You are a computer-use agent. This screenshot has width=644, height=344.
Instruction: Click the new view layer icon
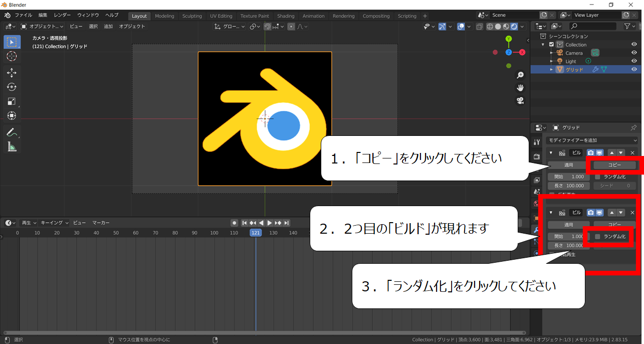[625, 16]
